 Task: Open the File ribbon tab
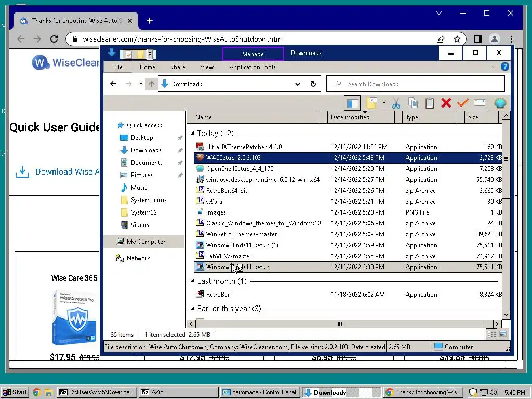coord(118,67)
